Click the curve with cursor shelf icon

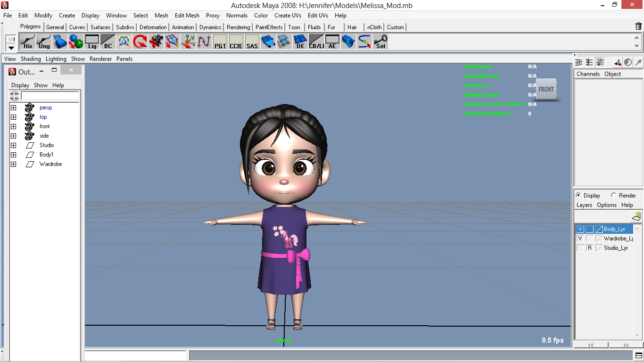coord(364,41)
